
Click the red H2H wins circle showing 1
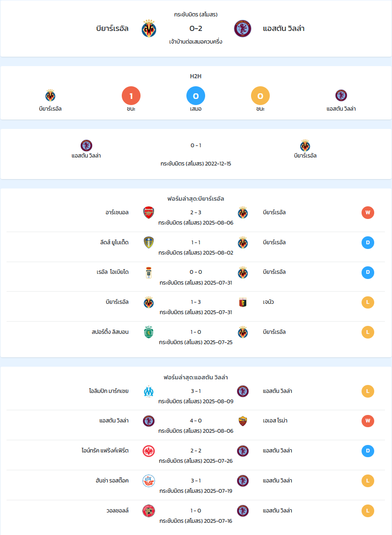[x=131, y=96]
